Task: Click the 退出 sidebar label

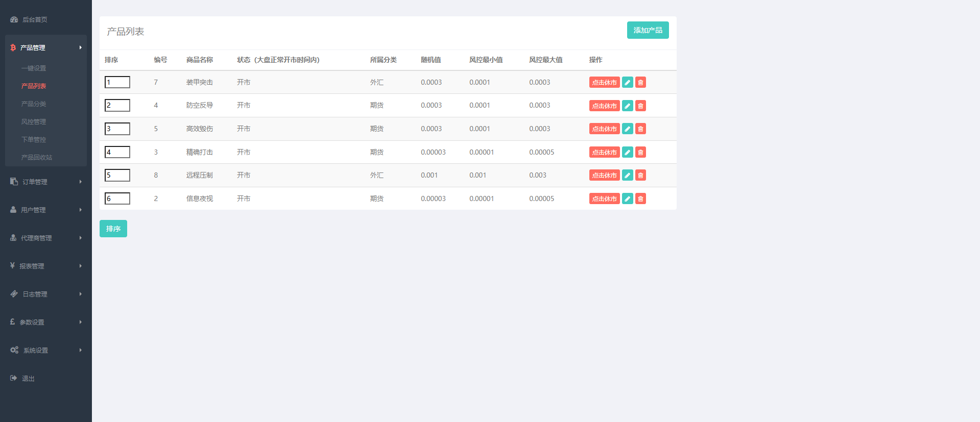Action: pyautogui.click(x=28, y=378)
